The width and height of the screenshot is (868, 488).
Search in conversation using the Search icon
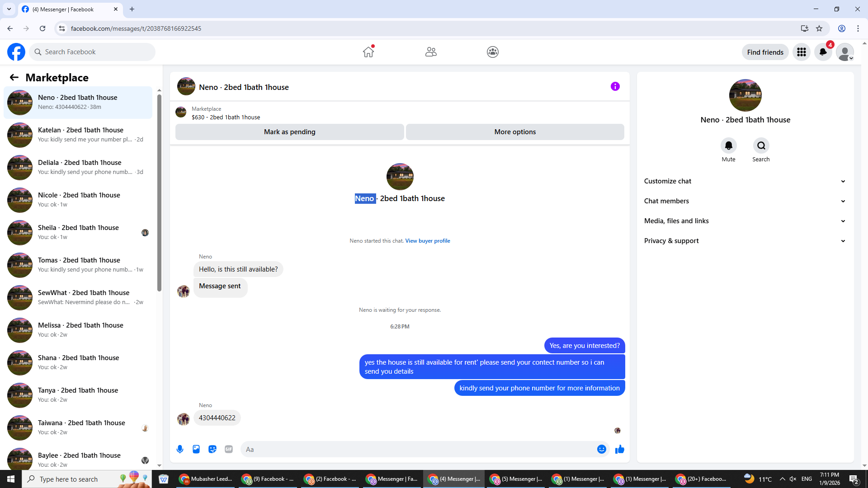(761, 146)
